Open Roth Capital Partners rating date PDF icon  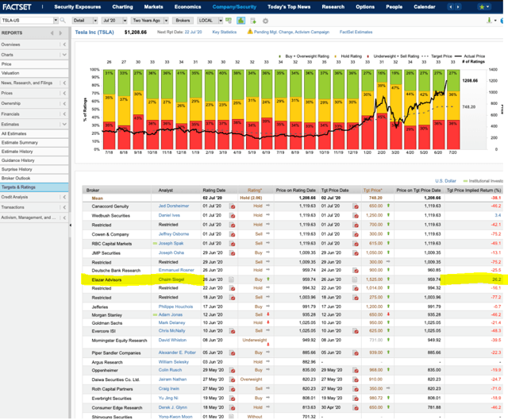pos(233,389)
